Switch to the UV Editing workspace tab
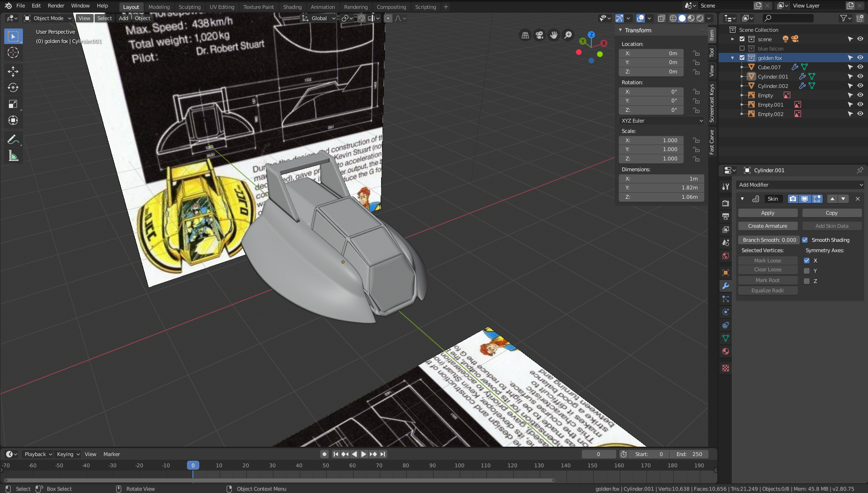This screenshot has height=493, width=868. (222, 7)
